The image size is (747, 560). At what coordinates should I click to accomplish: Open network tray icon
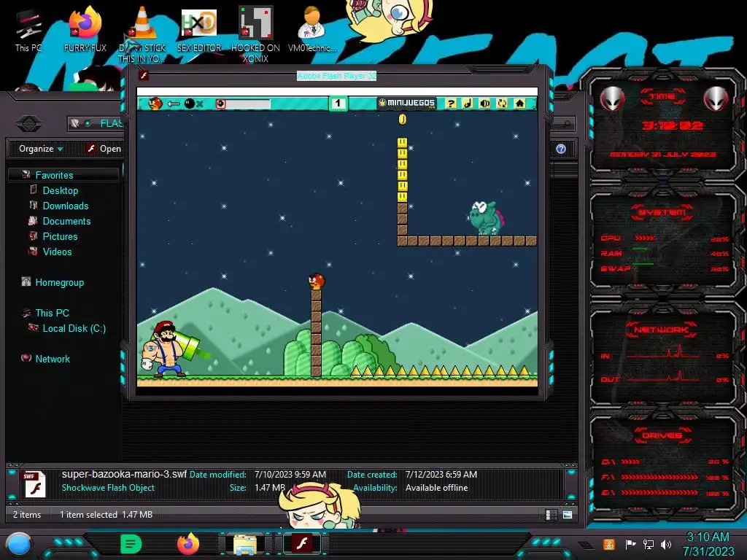649,544
